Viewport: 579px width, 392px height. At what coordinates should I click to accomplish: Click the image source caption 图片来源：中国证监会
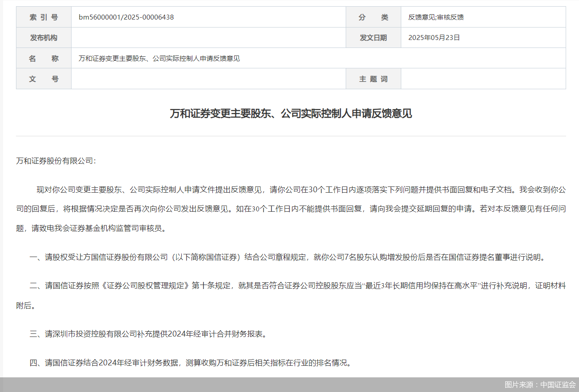[x=540, y=385]
